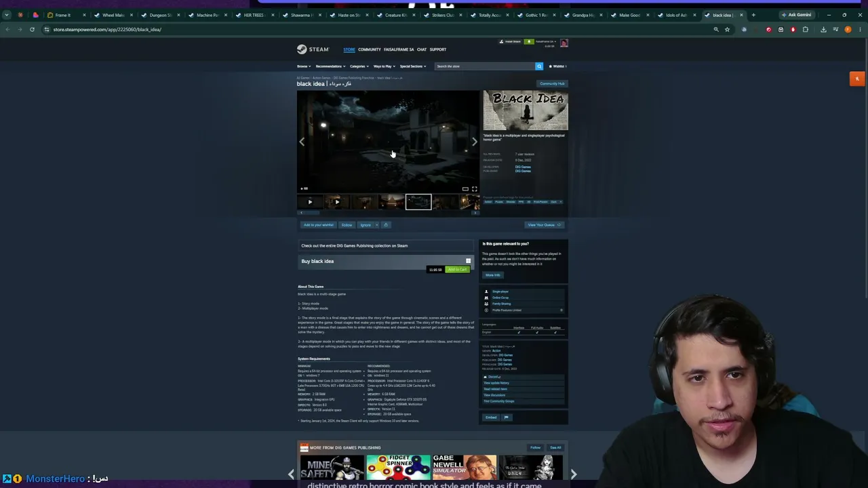Screen dimensions: 868x488
Task: Open the green notifications bell
Action: [529, 42]
